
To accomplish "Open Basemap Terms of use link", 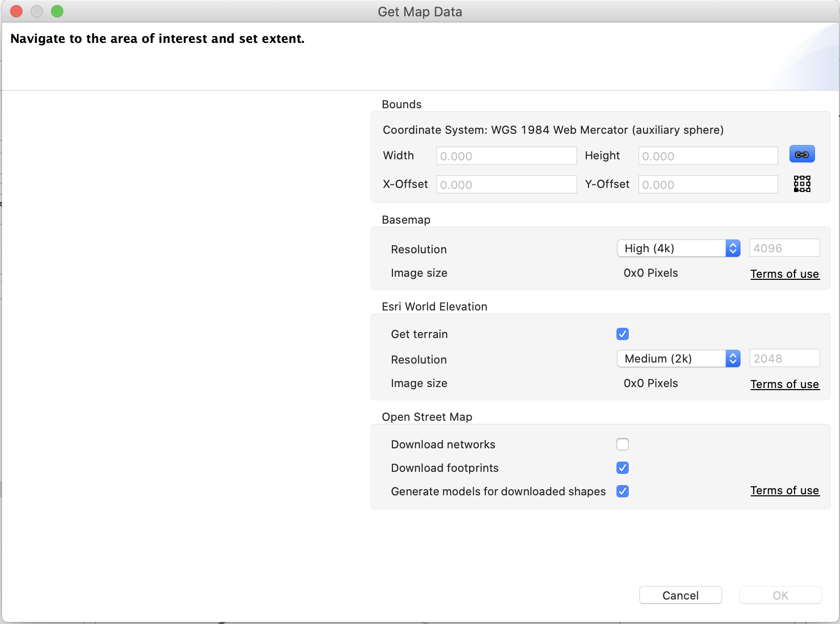I will (x=784, y=274).
